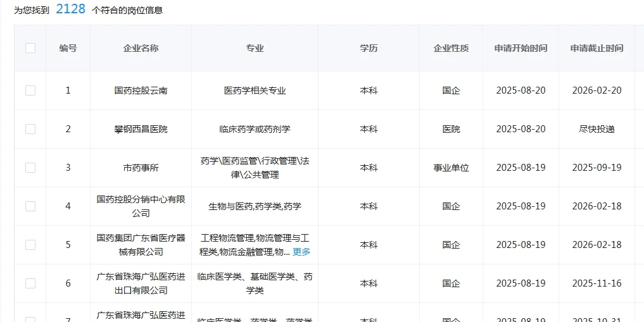Image resolution: width=644 pixels, height=322 pixels.
Task: Click 国企 for 国药控股云南 row
Action: 451,90
